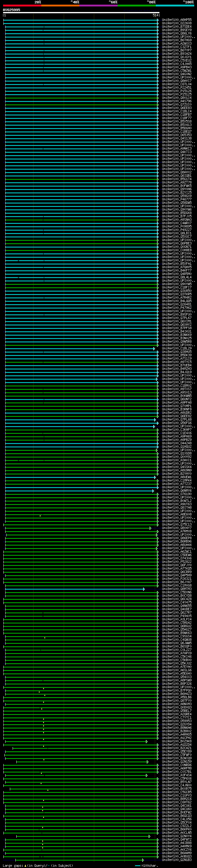This screenshot has width=197, height=868.
Task: Select the UniRef100_Q8AVX2 label
Action: pyautogui.click(x=177, y=172)
